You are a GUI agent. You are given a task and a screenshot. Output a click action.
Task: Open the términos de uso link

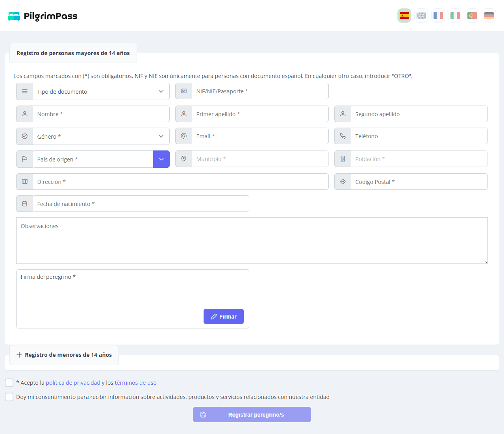click(x=136, y=383)
